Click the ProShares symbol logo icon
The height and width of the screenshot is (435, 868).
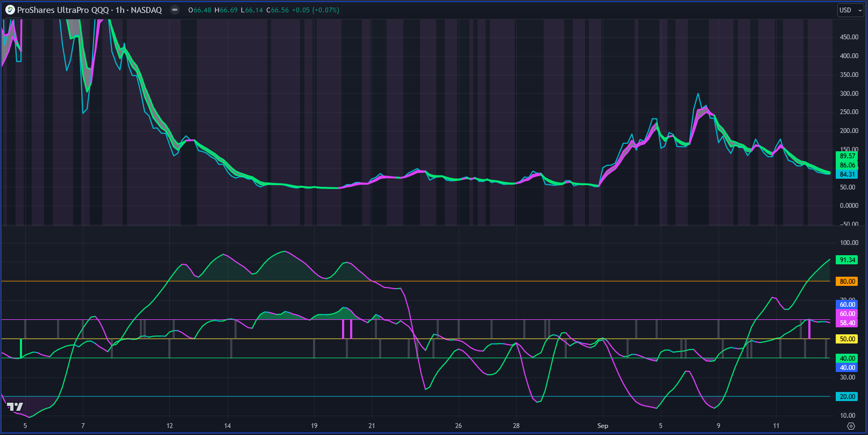point(10,10)
